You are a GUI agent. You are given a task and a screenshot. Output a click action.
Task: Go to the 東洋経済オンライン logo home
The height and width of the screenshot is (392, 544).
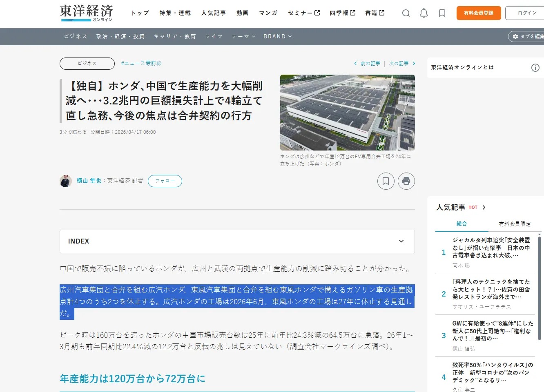coord(86,13)
